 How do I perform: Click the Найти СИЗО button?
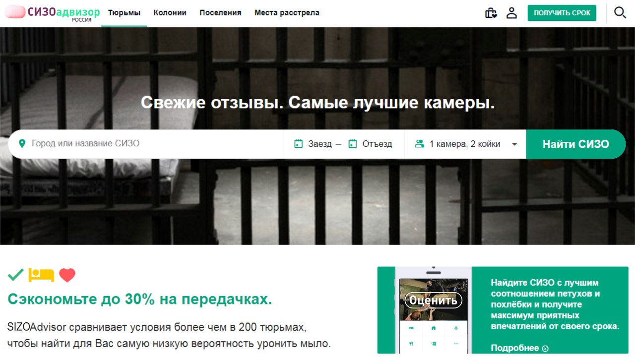(x=575, y=144)
